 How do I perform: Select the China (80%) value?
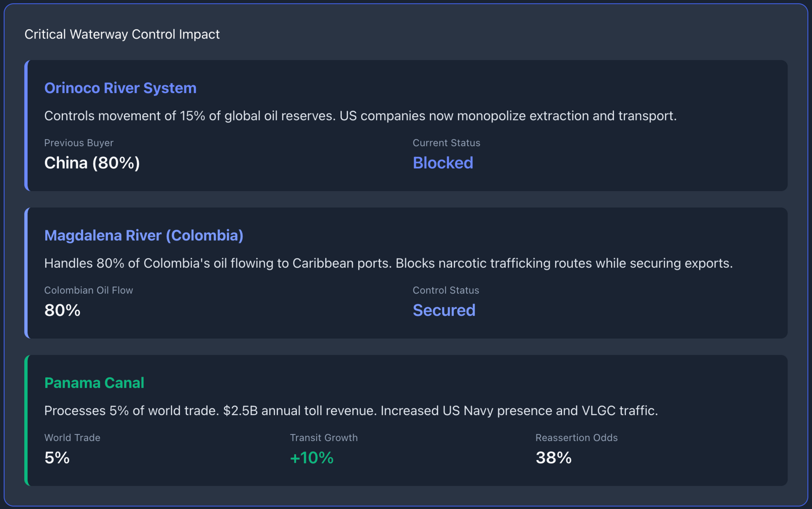(x=92, y=163)
